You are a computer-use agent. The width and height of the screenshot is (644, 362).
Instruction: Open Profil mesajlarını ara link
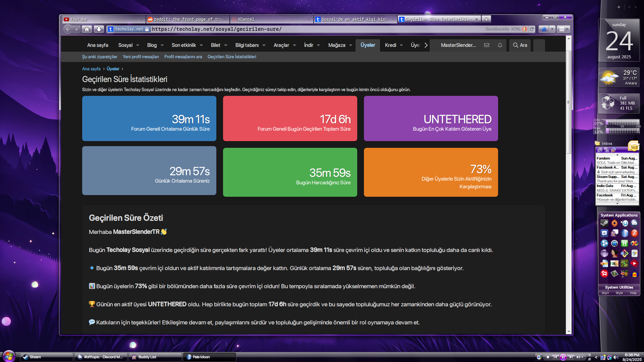coord(183,57)
